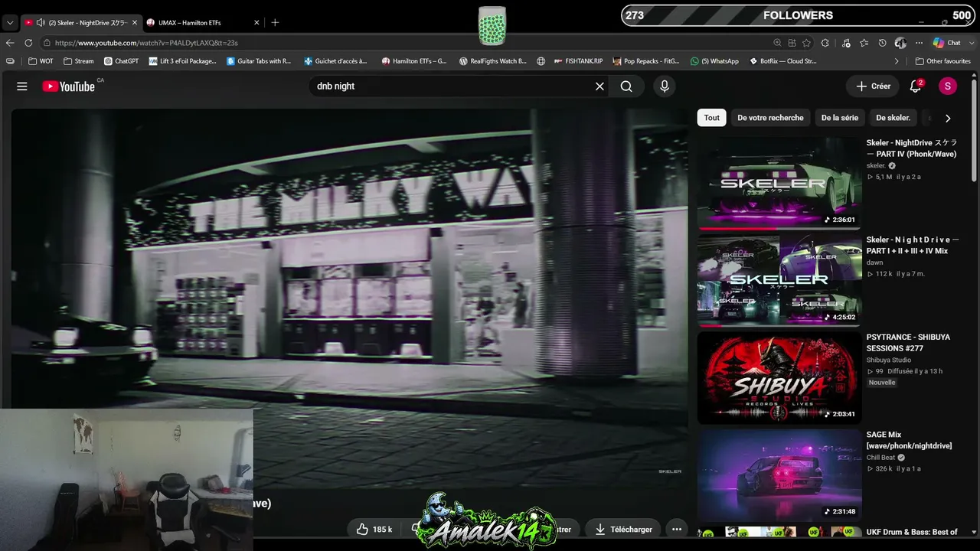The height and width of the screenshot is (551, 980).
Task: Open Skeler NightDrive PART IV video title
Action: [x=912, y=148]
